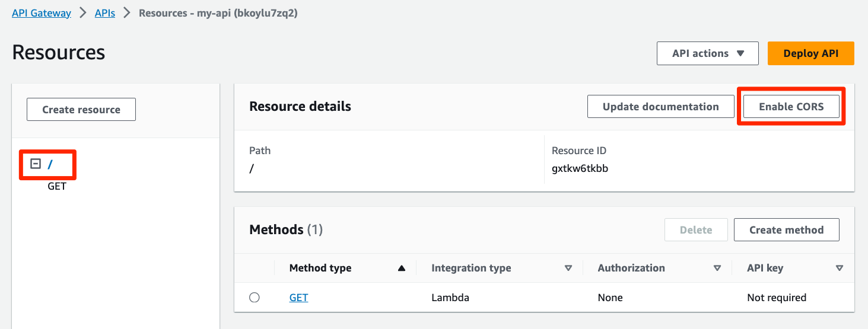Click Integration type column sort arrow
This screenshot has height=329, width=868.
point(568,269)
